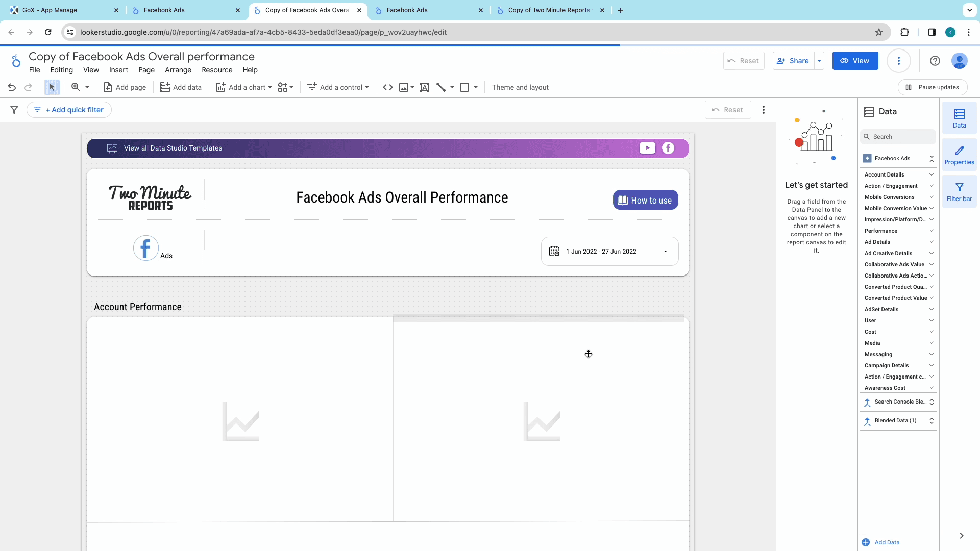Select the text box tool

point(424,87)
